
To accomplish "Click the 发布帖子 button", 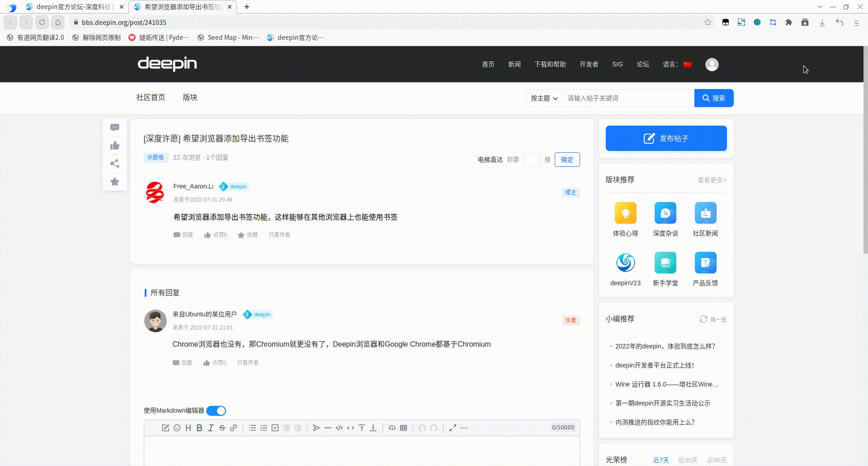I will (x=665, y=138).
